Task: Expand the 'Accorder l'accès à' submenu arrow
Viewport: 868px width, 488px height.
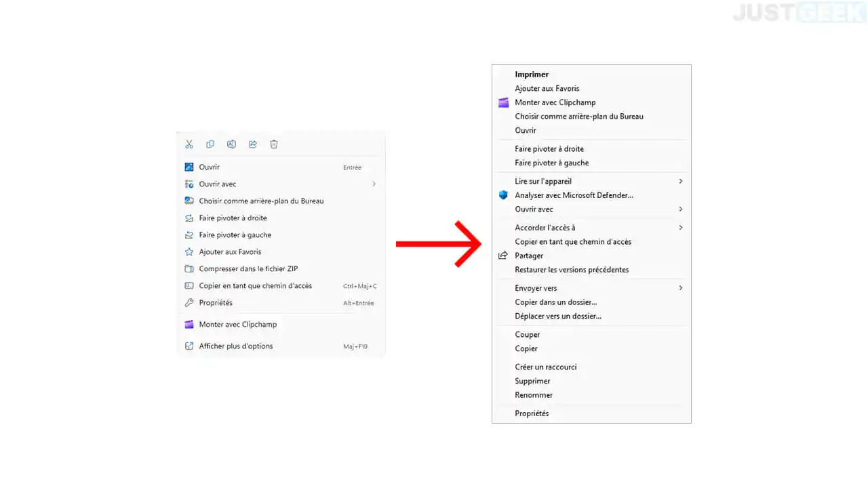Action: (681, 227)
